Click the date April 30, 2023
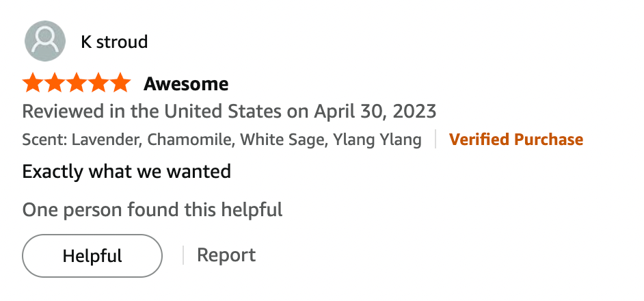This screenshot has width=644, height=301. tap(375, 111)
